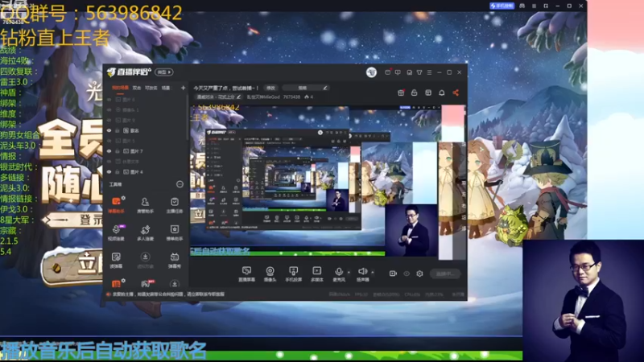Click the gift box icon with red dot
The image size is (644, 362).
(x=401, y=93)
